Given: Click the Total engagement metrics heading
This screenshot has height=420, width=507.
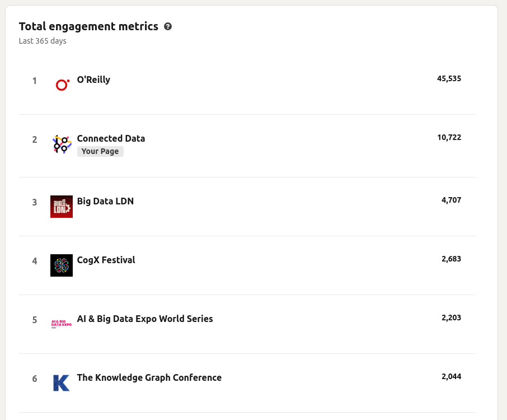Looking at the screenshot, I should coord(88,26).
